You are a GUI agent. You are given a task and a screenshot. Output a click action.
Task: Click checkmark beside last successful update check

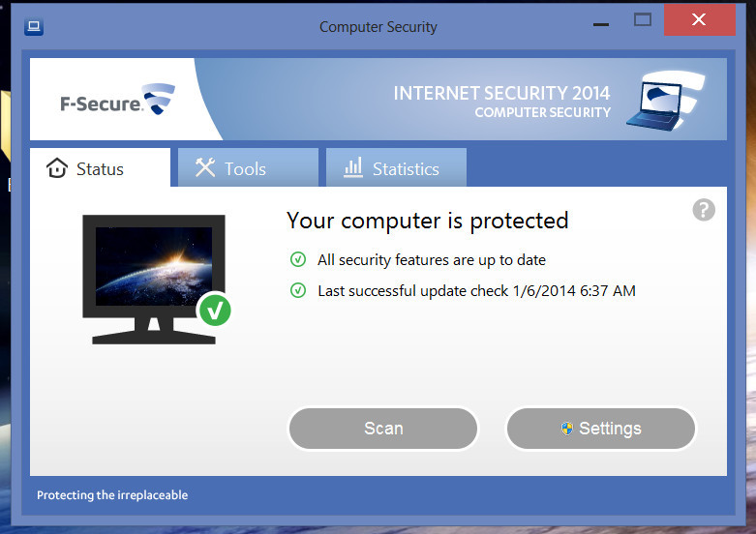[298, 290]
